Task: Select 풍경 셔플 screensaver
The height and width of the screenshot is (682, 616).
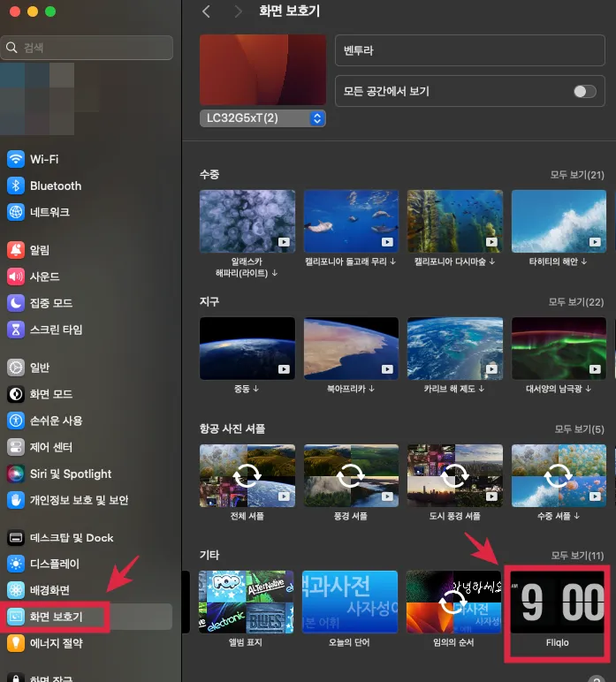Action: pyautogui.click(x=351, y=475)
